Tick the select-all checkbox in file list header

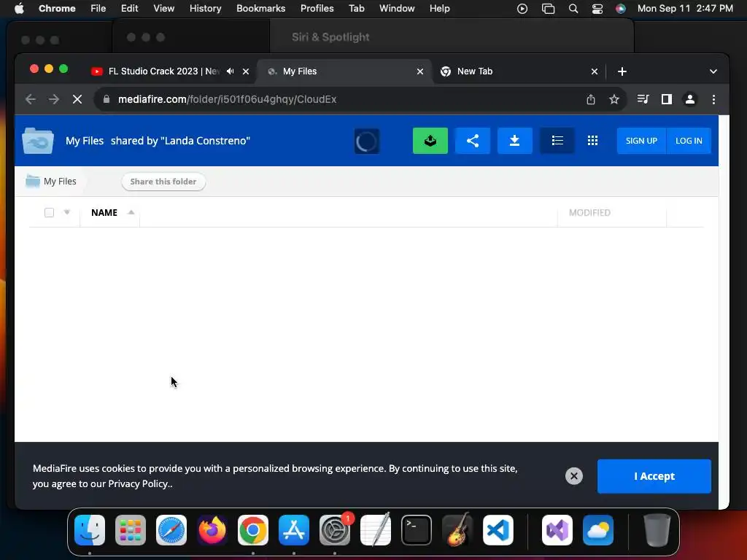(x=49, y=212)
